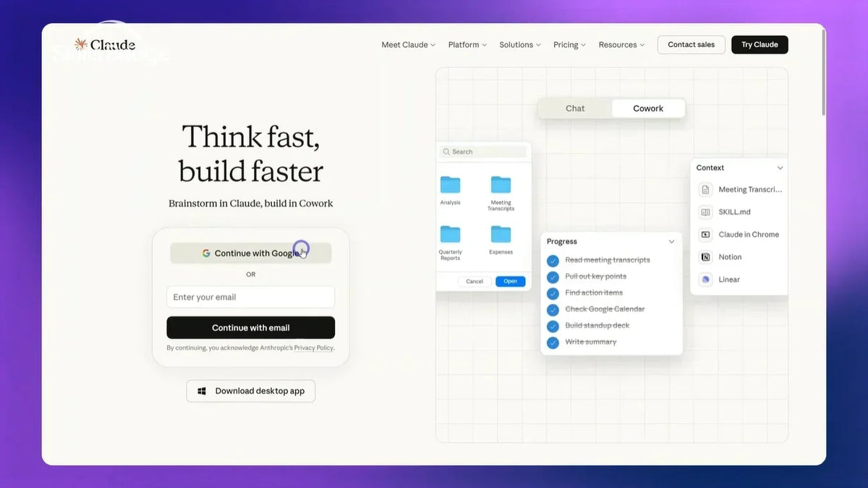Viewport: 868px width, 488px height.
Task: Open the Pricing menu
Action: (x=569, y=45)
